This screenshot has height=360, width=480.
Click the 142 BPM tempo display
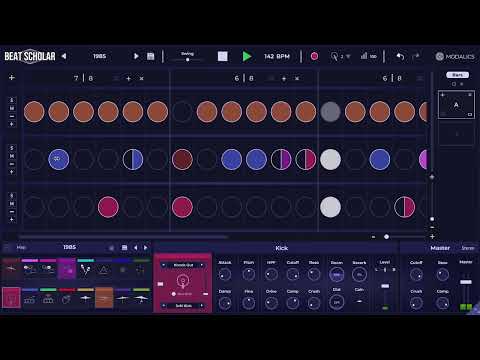[277, 56]
